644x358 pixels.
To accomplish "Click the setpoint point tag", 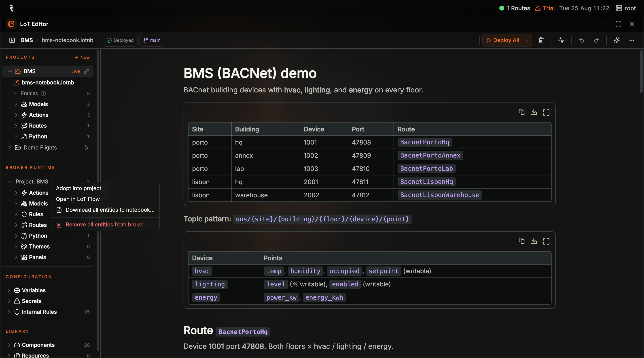I will [x=383, y=271].
